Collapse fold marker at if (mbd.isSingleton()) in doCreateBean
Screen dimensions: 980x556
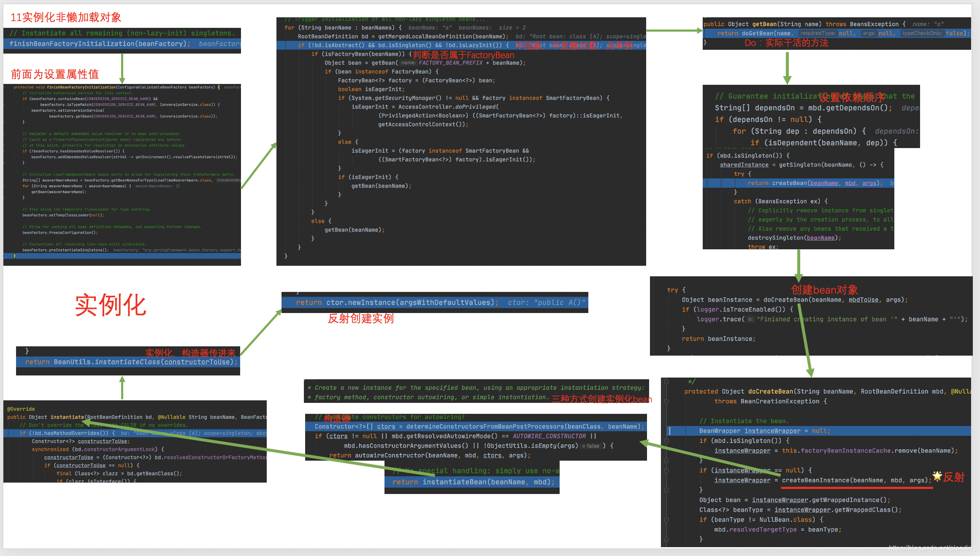(666, 441)
